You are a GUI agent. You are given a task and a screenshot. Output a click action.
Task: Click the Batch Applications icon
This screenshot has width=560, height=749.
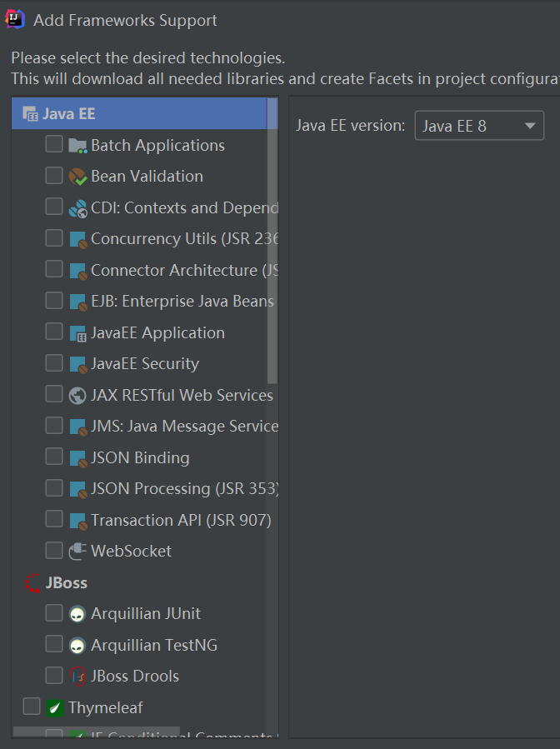point(77,145)
